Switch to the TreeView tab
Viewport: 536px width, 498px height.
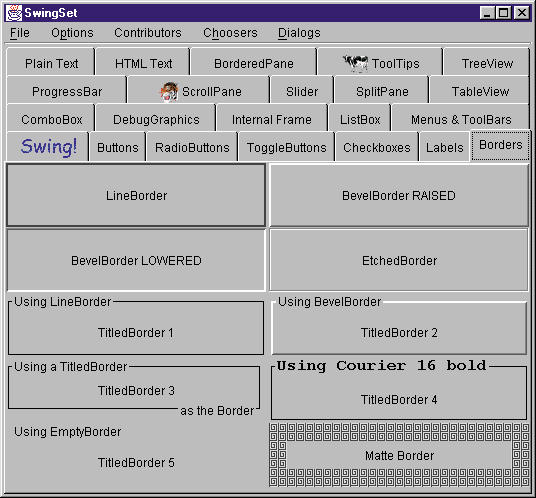[x=487, y=63]
